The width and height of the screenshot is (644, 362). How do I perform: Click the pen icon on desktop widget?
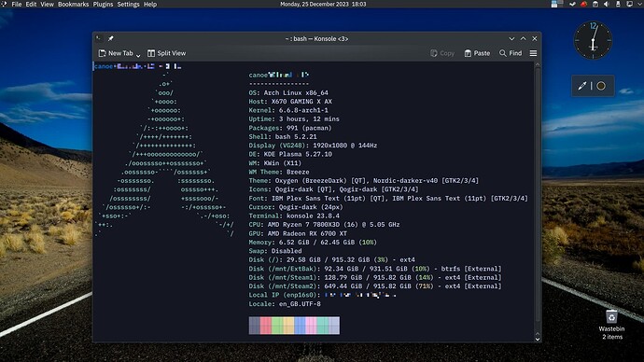click(x=582, y=86)
